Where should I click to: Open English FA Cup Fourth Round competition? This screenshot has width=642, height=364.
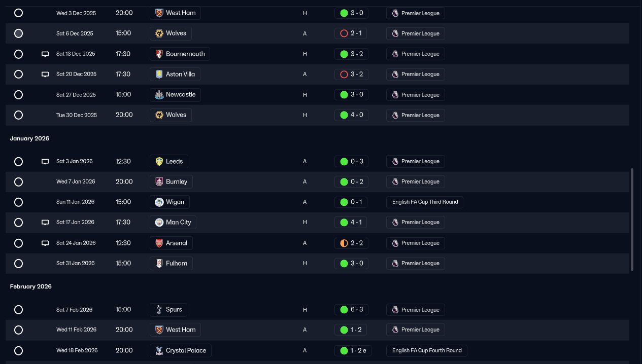[427, 350]
